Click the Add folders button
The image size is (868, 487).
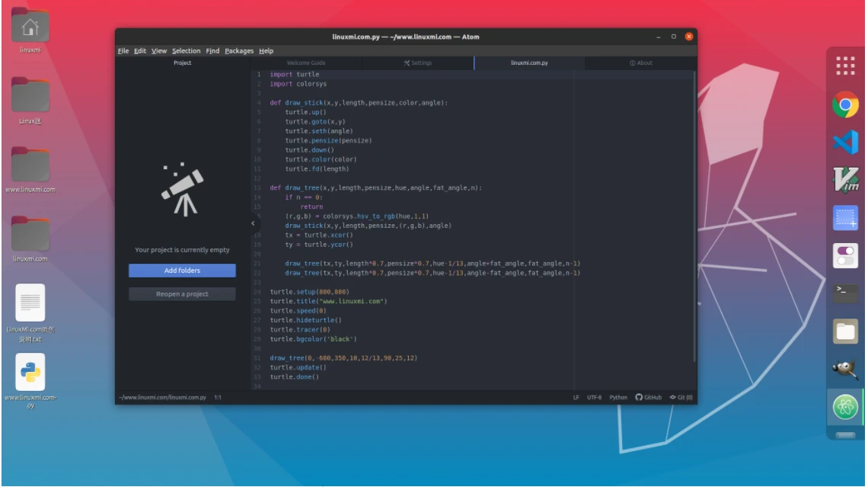coord(183,271)
